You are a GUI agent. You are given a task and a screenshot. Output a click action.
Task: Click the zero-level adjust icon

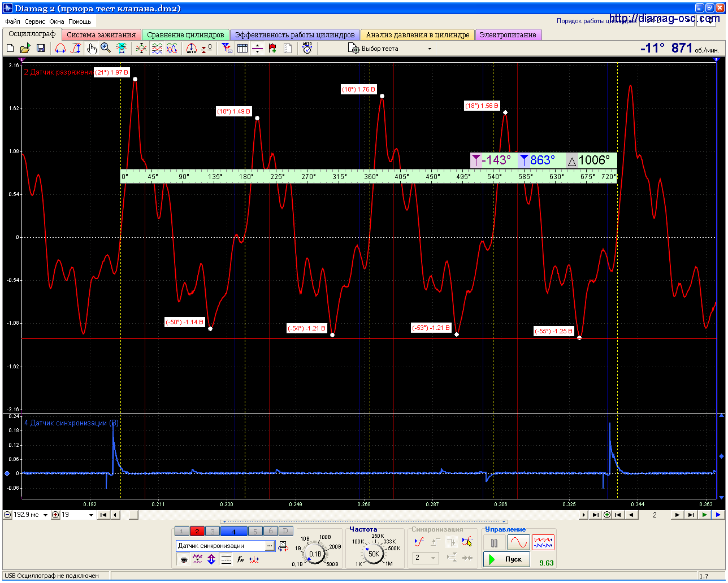207,49
